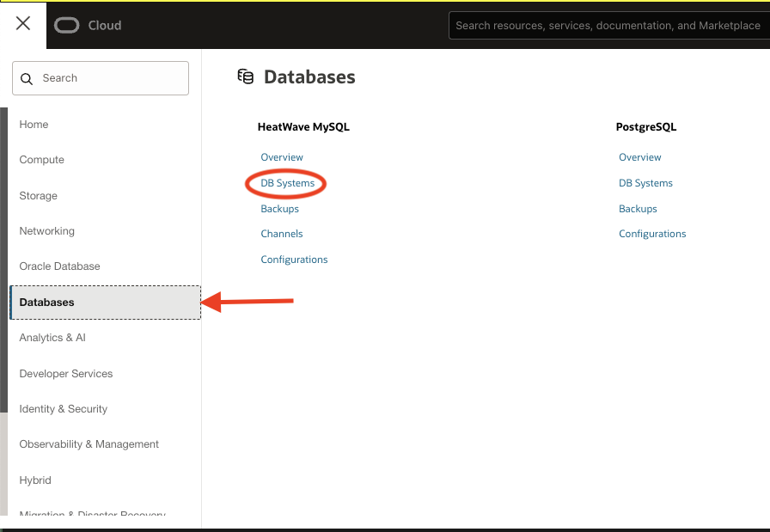Open the Storage menu category
Viewport: 770px width, 532px height.
(39, 196)
